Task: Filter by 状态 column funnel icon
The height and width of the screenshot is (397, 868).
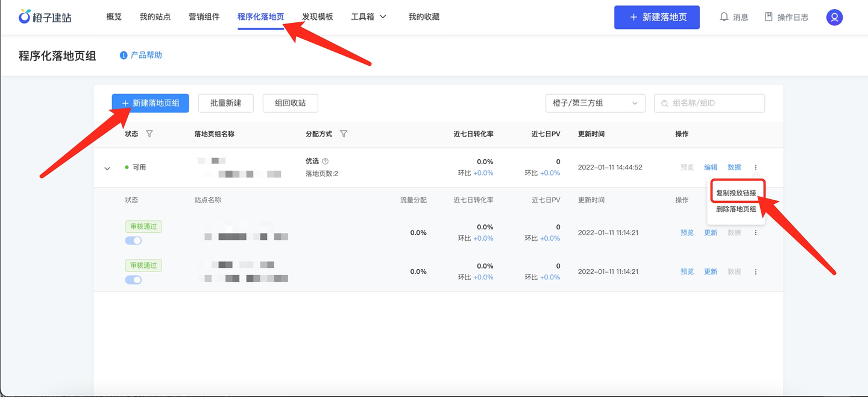Action: 149,134
